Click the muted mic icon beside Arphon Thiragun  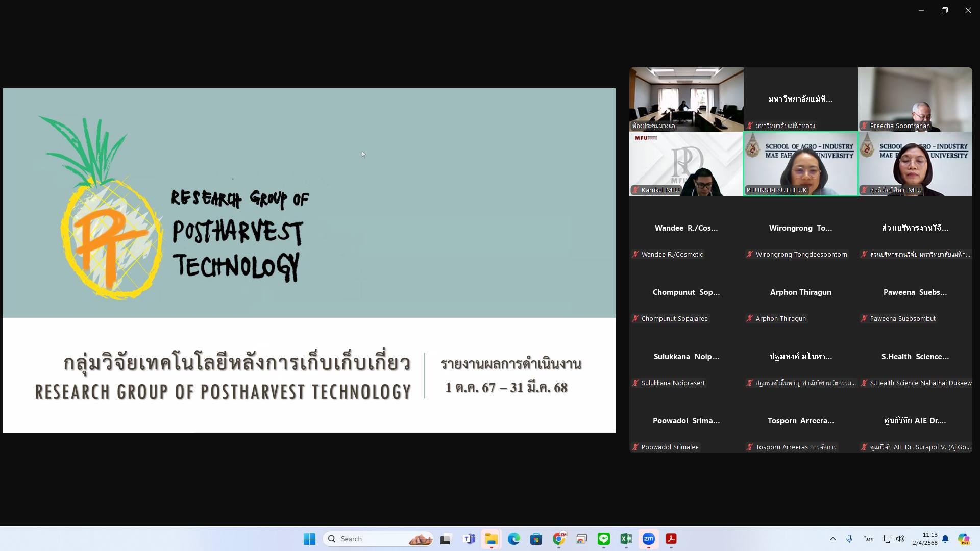point(750,318)
